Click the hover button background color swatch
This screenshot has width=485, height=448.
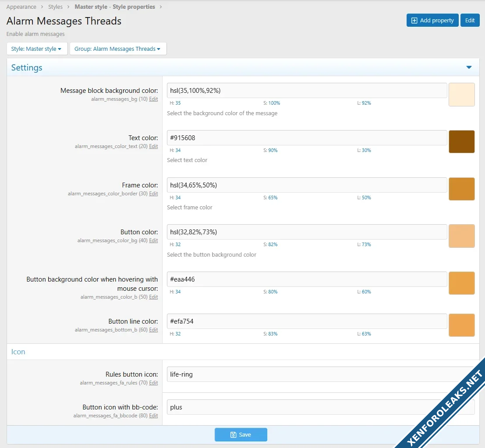(461, 283)
